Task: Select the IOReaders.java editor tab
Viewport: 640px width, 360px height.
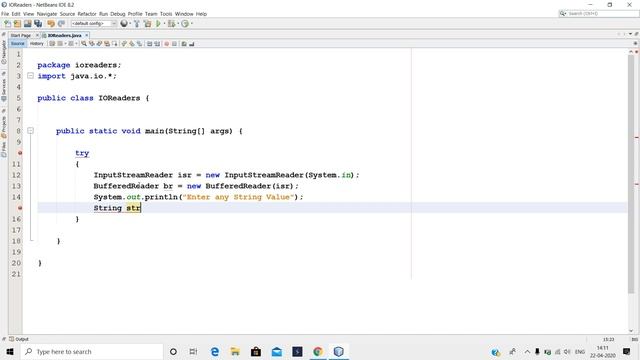Action: click(x=64, y=36)
